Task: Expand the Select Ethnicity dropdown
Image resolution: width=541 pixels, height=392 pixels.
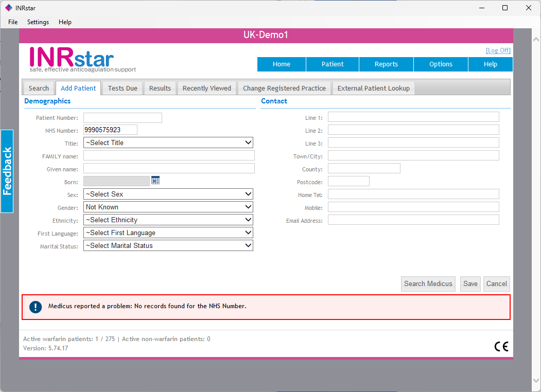Action: pos(168,220)
